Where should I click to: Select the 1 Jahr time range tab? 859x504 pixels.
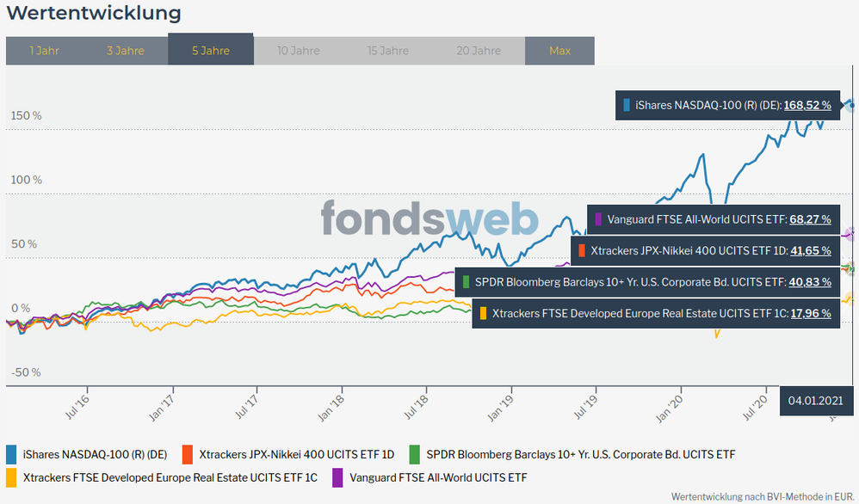tap(44, 51)
